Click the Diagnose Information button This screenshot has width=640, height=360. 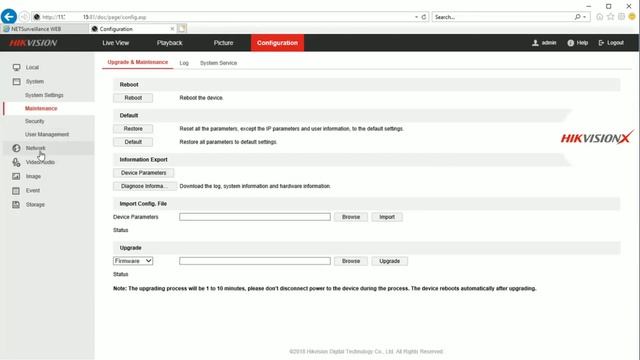pyautogui.click(x=144, y=186)
